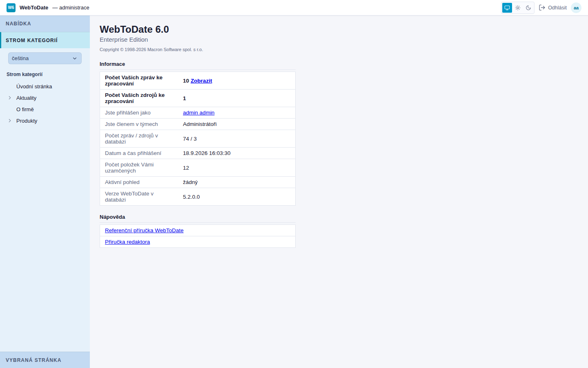Click the Administrátoři team value
This screenshot has width=588, height=368.
(x=200, y=124)
